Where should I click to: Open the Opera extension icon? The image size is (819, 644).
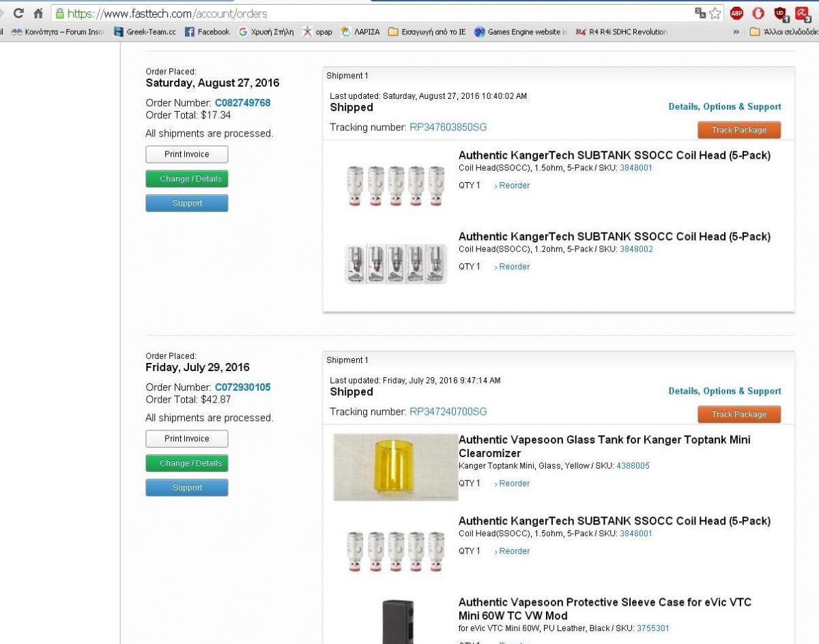[758, 13]
